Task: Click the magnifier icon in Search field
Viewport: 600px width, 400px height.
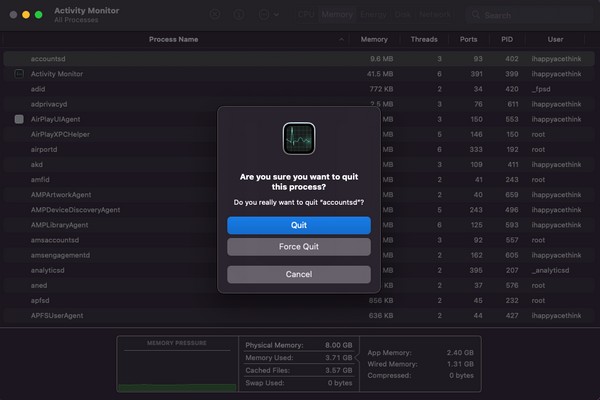Action: [476, 15]
